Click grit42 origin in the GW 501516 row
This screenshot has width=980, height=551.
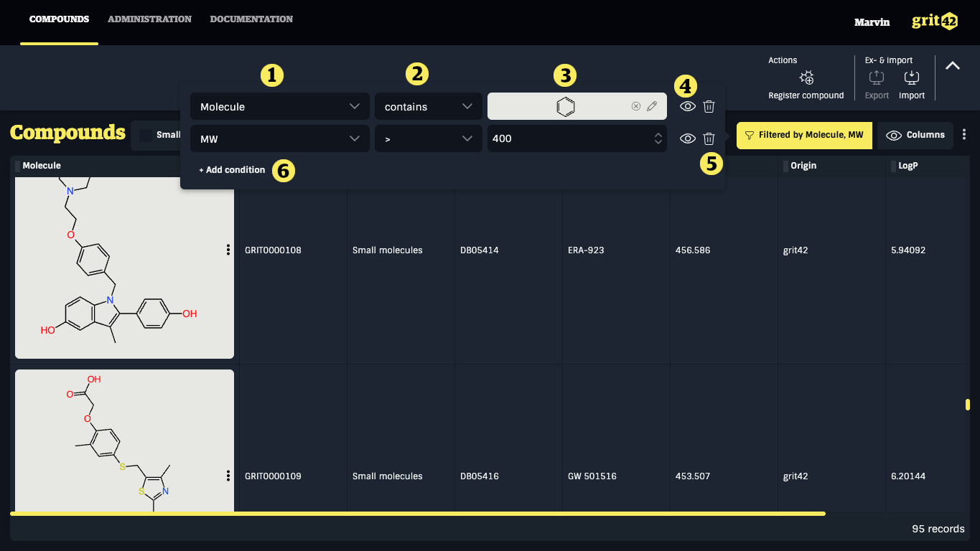tap(795, 476)
